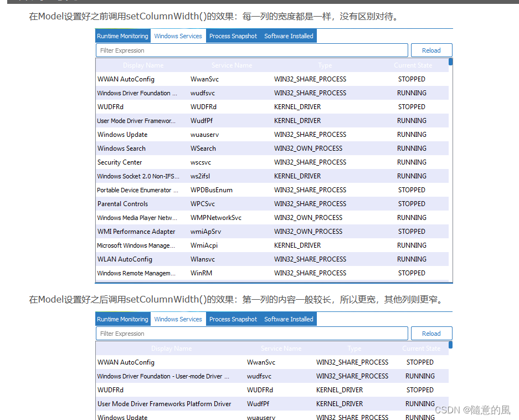Focus the Filter Expression field in lower screenshot
This screenshot has height=420, width=519.
tap(252, 334)
